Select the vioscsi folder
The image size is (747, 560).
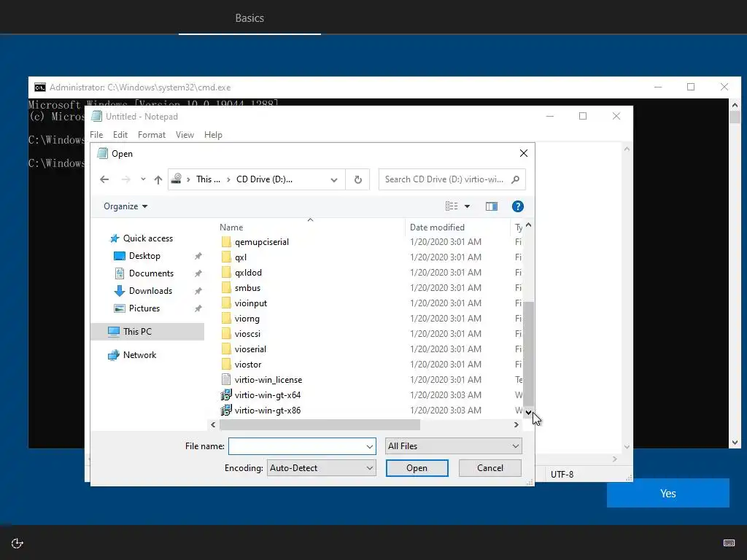[x=247, y=334]
